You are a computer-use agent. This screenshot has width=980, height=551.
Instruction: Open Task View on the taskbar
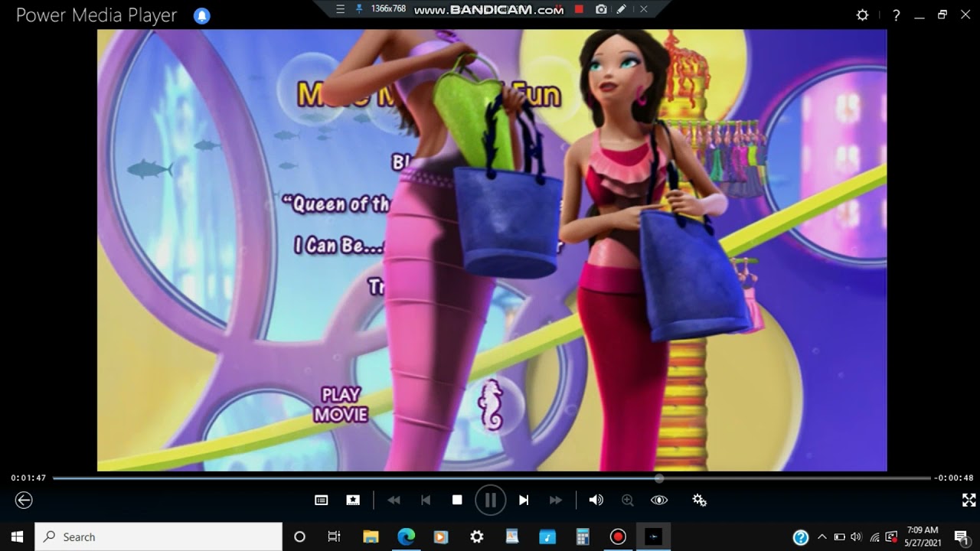[335, 537]
